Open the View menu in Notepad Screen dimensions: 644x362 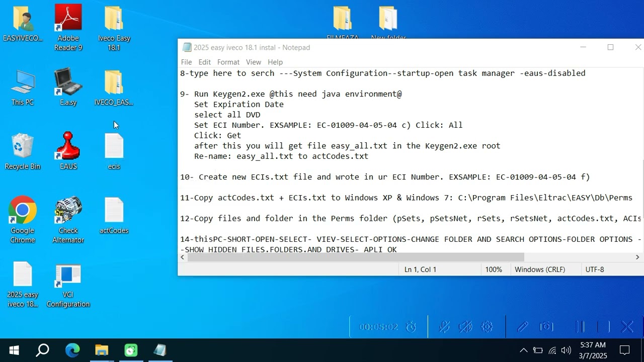(254, 62)
